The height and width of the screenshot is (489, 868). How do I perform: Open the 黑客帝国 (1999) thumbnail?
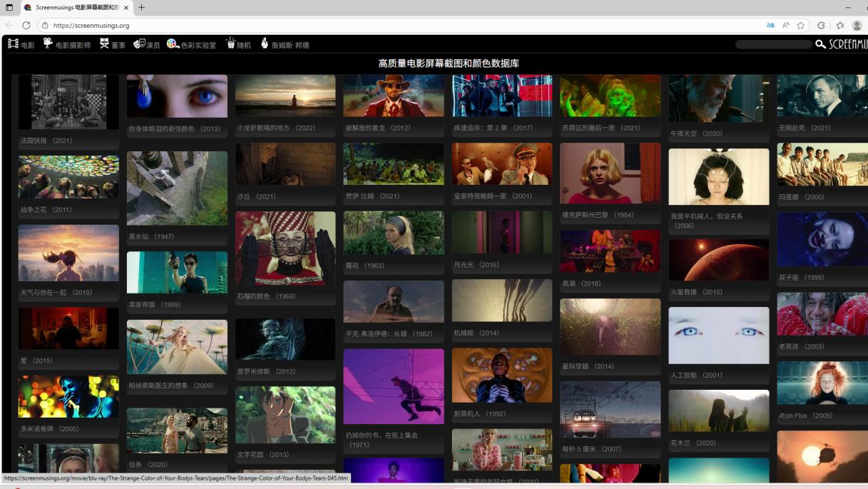(177, 272)
